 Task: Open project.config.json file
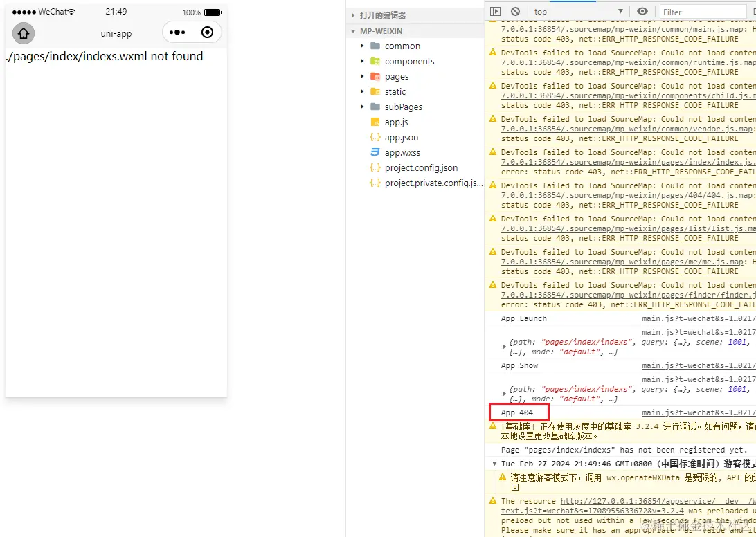[422, 167]
